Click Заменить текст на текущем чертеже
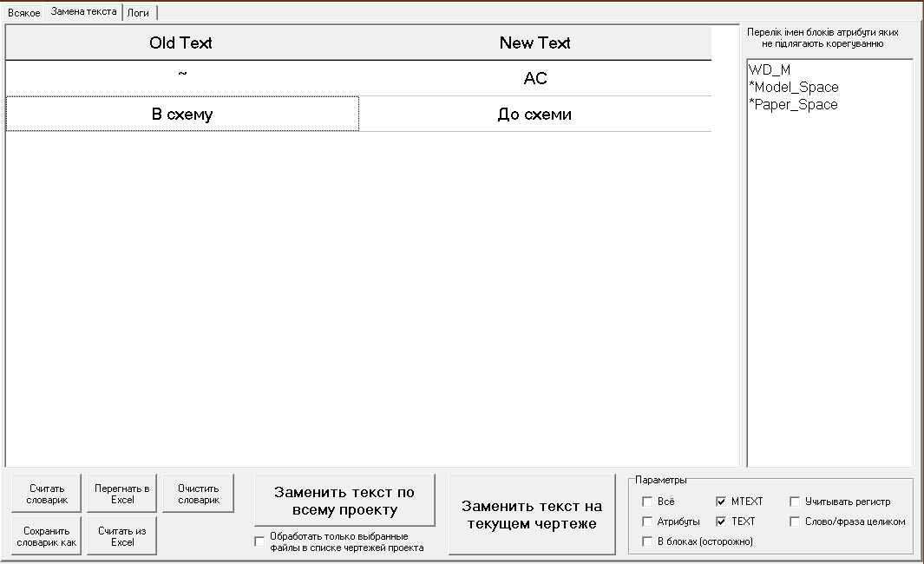The width and height of the screenshot is (924, 564). (531, 515)
